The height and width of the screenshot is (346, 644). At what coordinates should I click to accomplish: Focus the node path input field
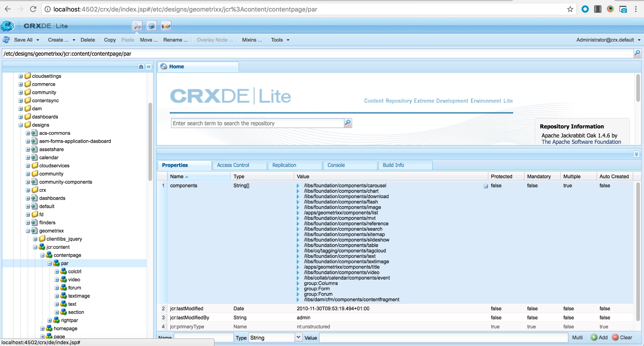tap(318, 54)
